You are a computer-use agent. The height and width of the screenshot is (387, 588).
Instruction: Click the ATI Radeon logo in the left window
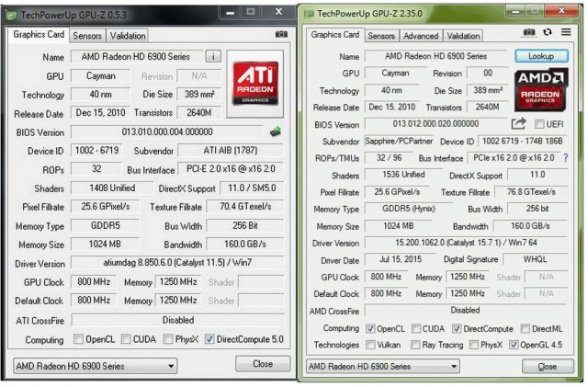click(255, 84)
